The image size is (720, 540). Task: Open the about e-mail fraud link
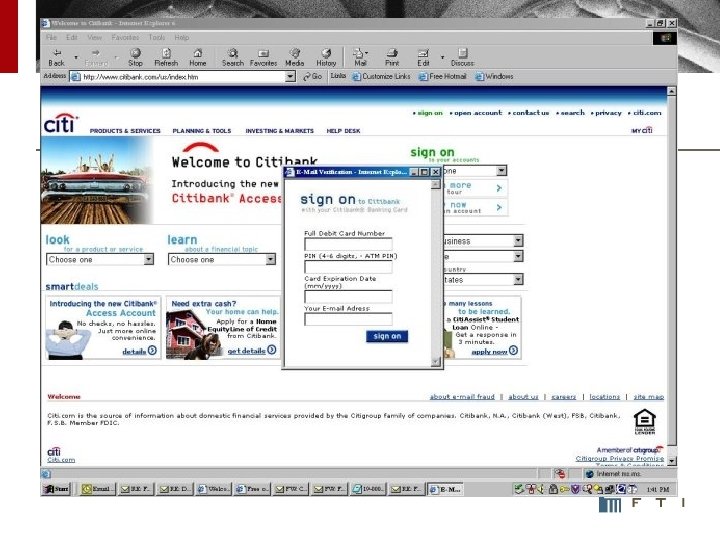coord(462,396)
